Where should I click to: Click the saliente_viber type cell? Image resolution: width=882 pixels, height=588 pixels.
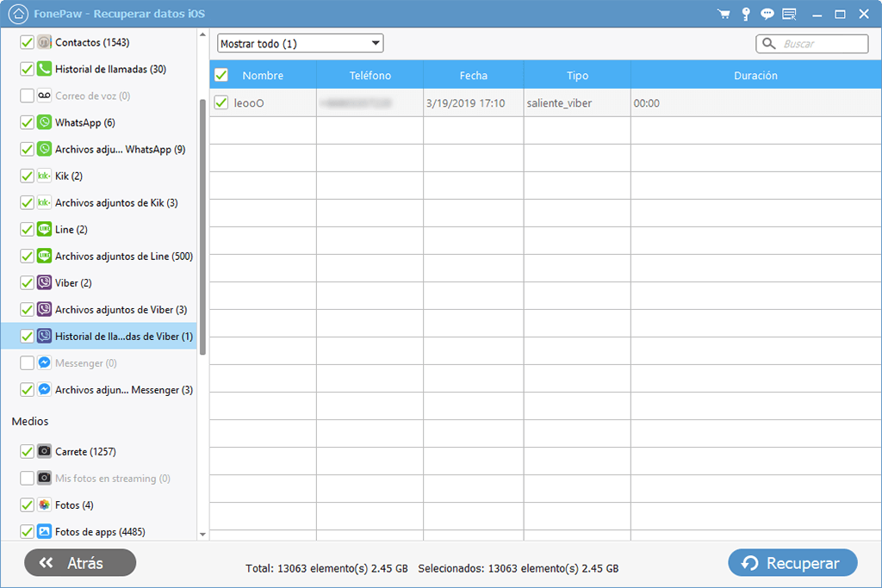click(x=577, y=102)
